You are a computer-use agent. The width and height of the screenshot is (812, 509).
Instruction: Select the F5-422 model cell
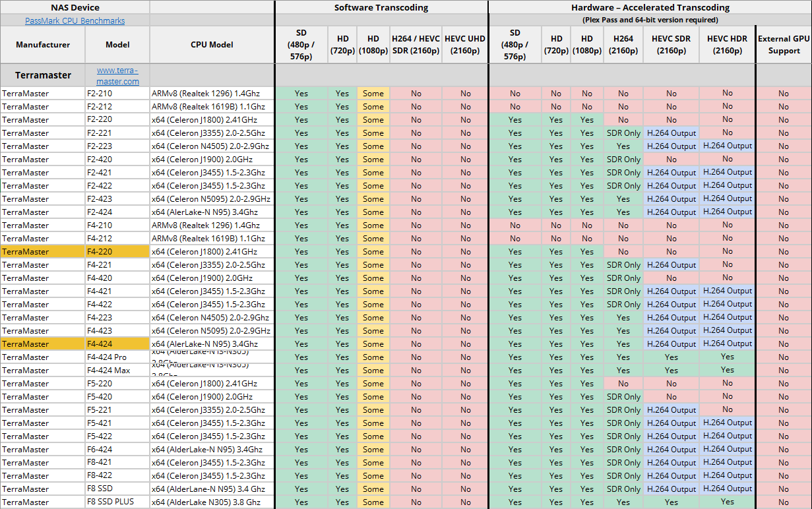117,436
